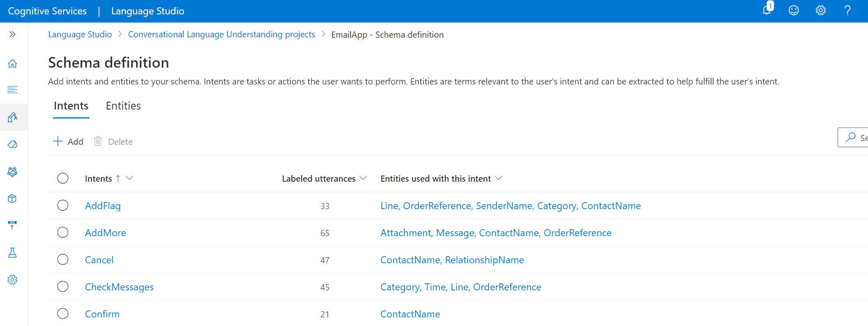This screenshot has width=868, height=326.
Task: Expand the left navigation sidebar
Action: click(12, 34)
